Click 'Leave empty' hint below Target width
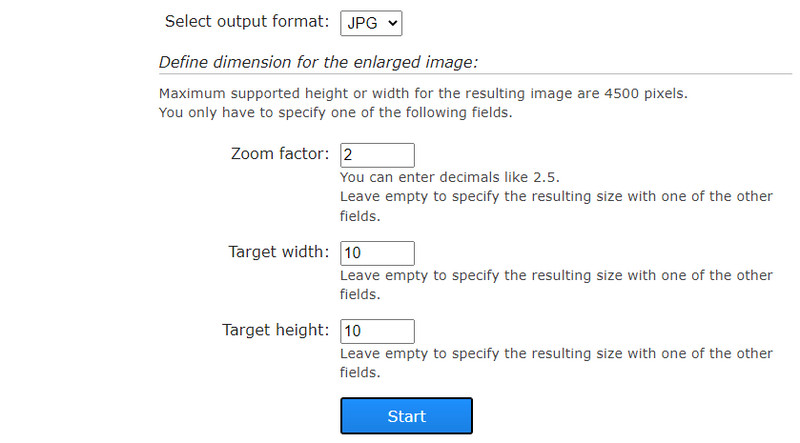800x443 pixels. pyautogui.click(x=556, y=284)
